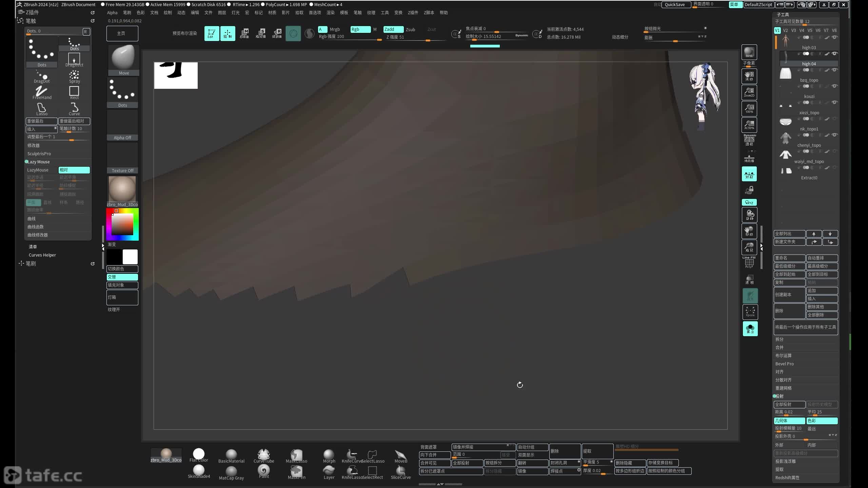Select the Lasso stroke type
This screenshot has width=868, height=488.
(x=42, y=109)
